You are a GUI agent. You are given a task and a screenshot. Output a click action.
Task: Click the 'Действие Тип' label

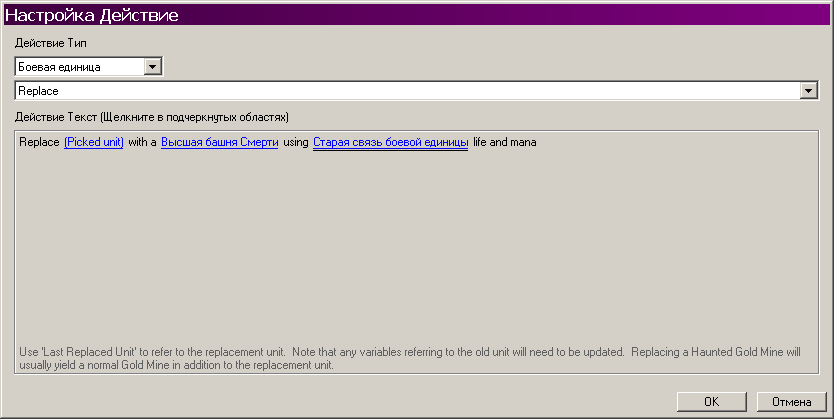point(51,43)
